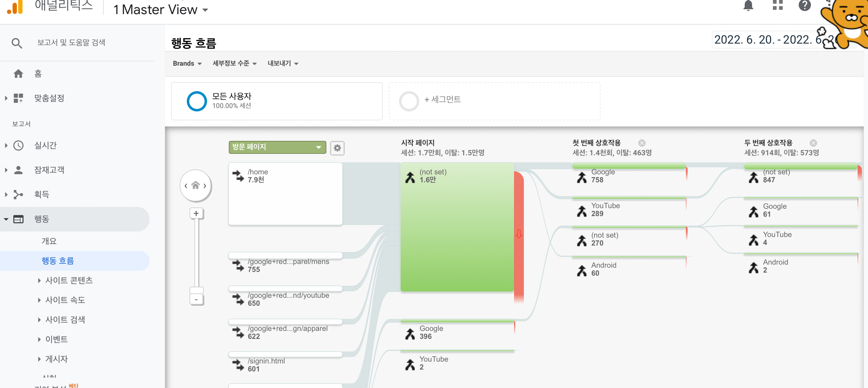Image resolution: width=868 pixels, height=388 pixels.
Task: Open the 방문 페이지 dimension dropdown
Action: pyautogui.click(x=277, y=147)
